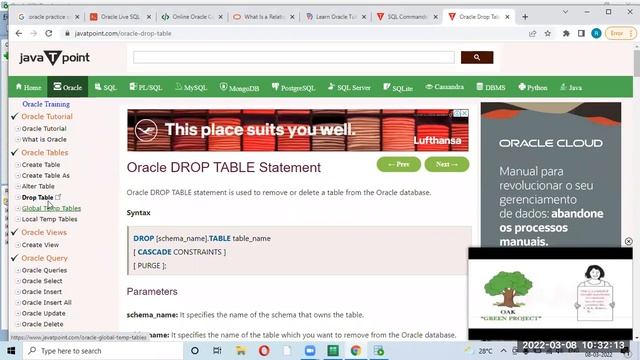Open the Create Table As sidebar link
Viewport: 640px width, 360px height.
46,175
